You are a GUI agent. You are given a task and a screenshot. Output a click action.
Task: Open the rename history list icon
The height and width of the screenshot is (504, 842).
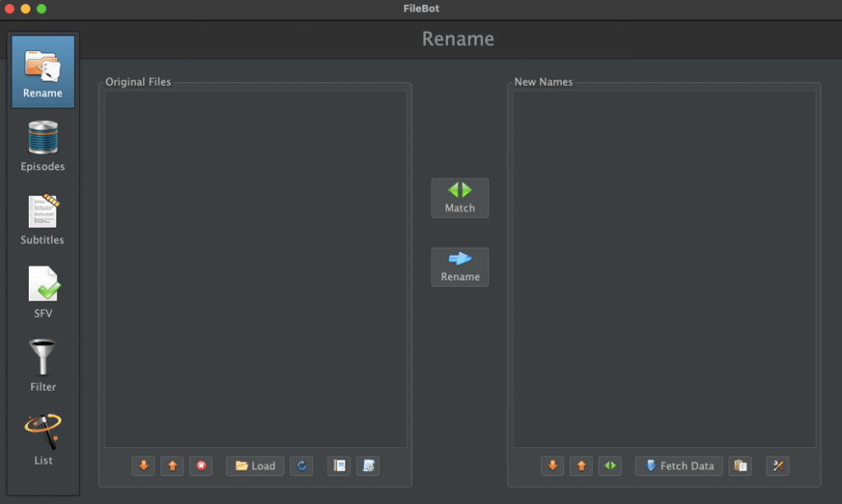pyautogui.click(x=339, y=466)
